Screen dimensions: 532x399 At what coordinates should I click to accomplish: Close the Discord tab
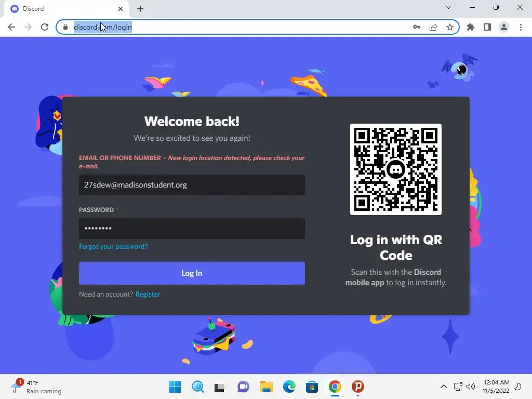click(121, 9)
